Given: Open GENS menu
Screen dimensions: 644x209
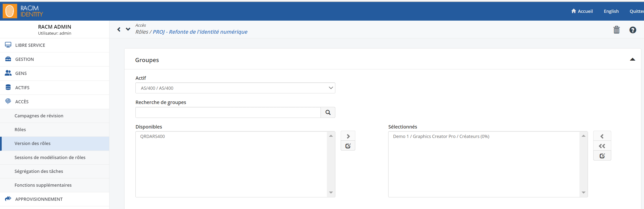Looking at the screenshot, I should (x=55, y=73).
